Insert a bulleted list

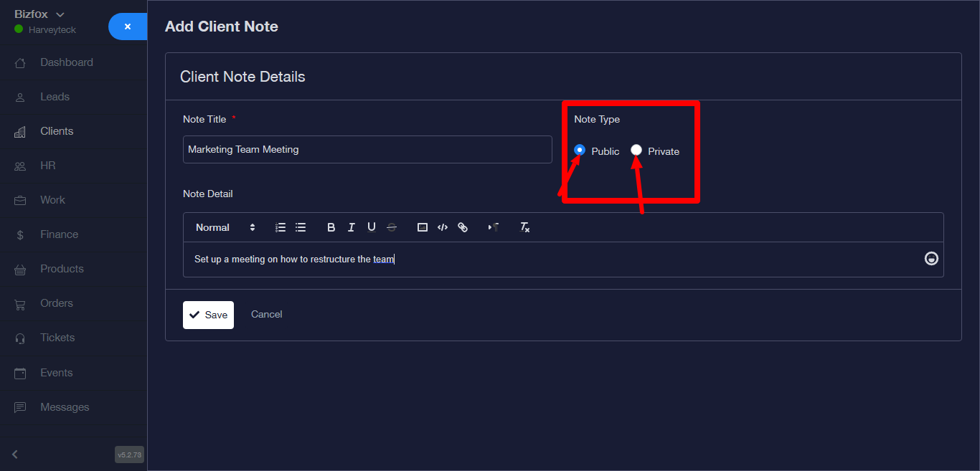click(301, 227)
